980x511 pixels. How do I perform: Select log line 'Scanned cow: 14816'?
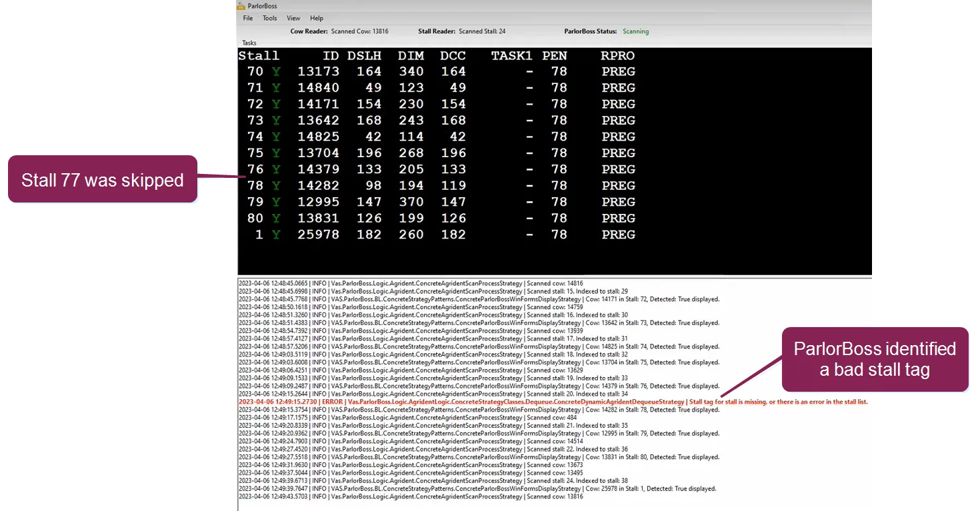tap(411, 284)
